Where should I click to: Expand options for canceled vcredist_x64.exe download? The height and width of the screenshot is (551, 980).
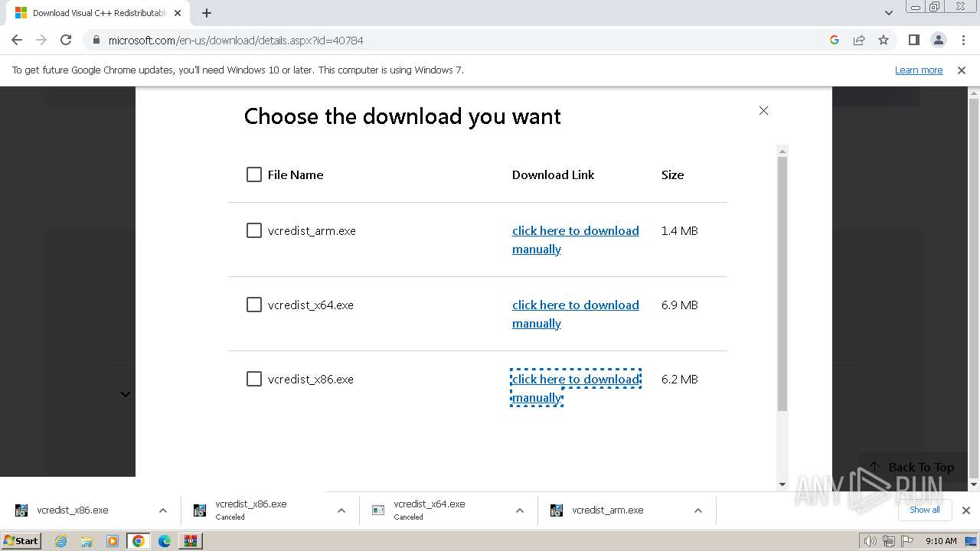[519, 510]
